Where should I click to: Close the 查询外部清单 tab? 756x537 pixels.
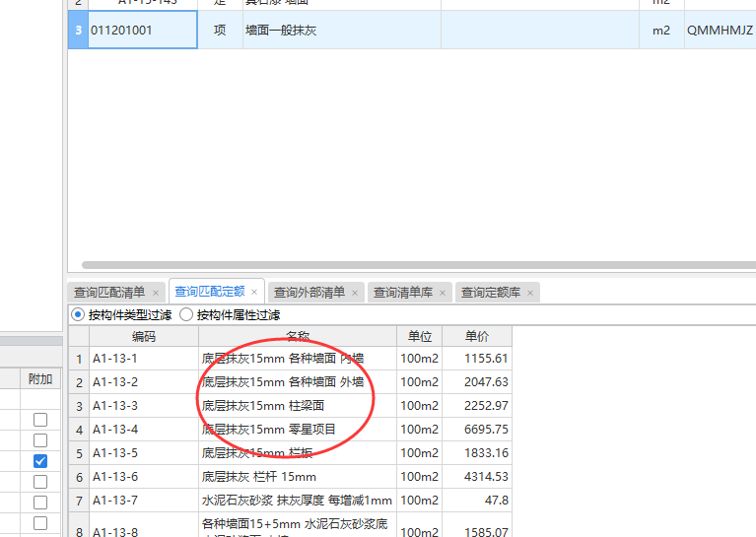355,293
